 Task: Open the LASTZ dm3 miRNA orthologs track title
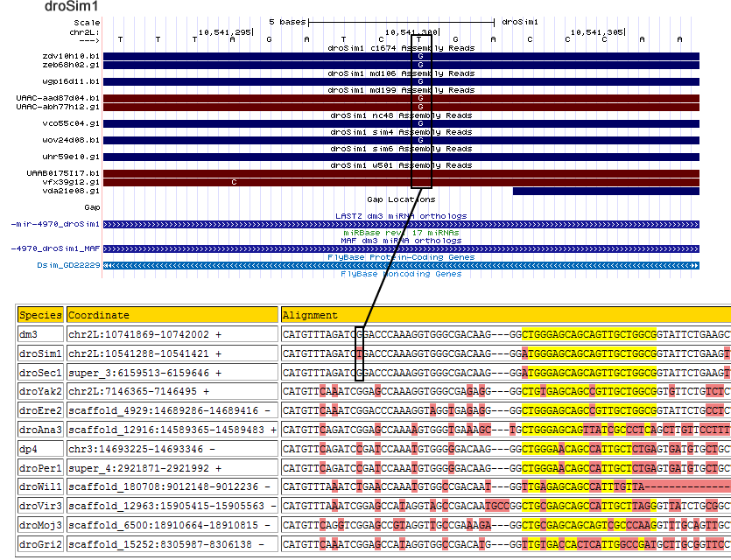tap(401, 215)
